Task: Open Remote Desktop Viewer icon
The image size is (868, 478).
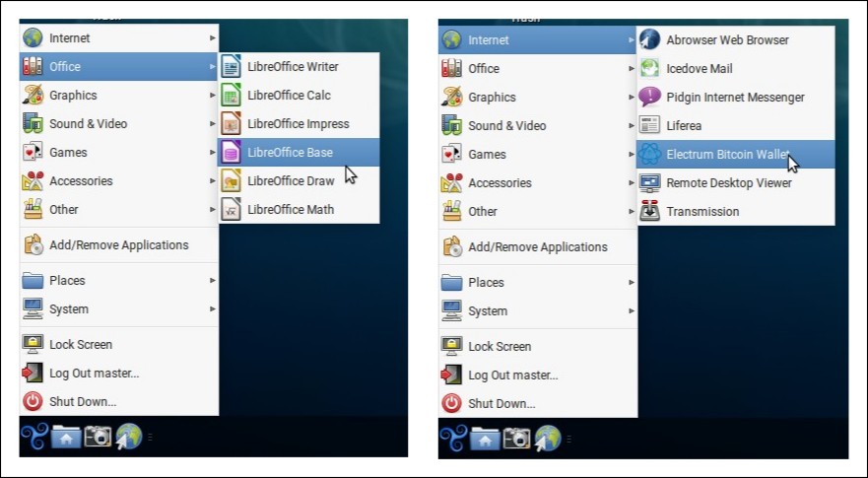Action: pos(649,182)
